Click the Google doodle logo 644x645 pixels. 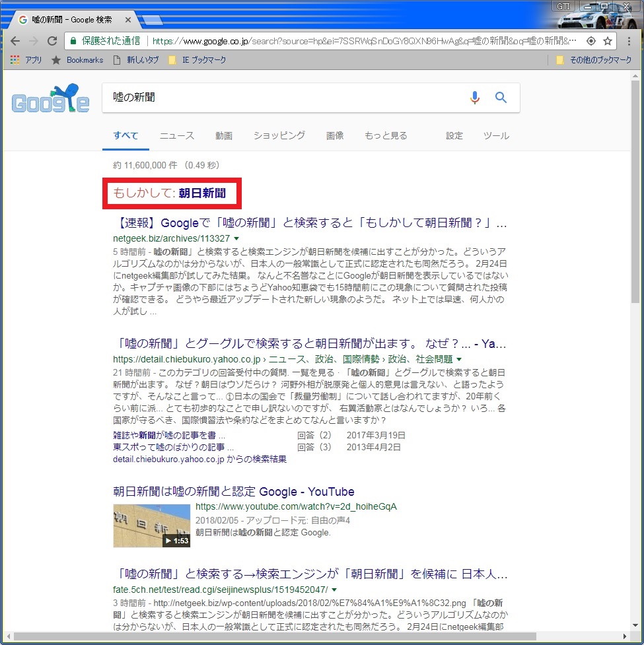pos(50,99)
